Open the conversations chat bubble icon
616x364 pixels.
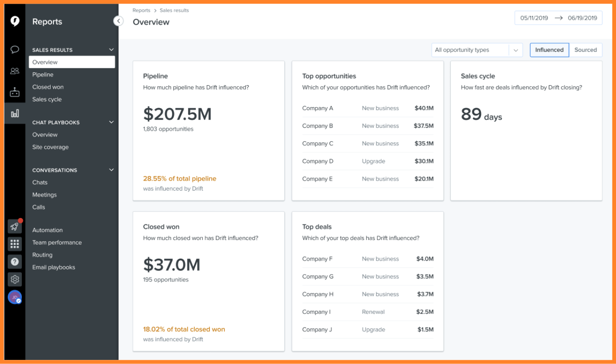pos(15,50)
